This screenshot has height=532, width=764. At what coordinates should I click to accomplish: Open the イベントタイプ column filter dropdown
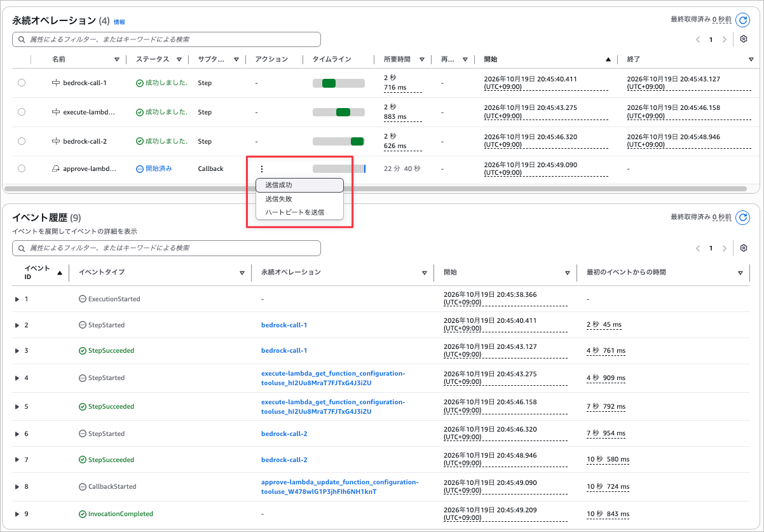[242, 273]
